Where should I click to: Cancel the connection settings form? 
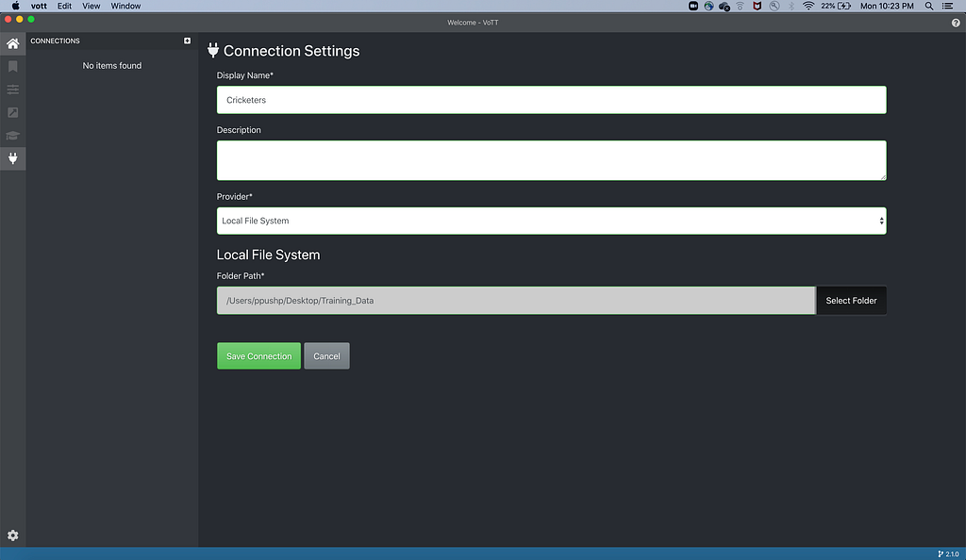(x=326, y=356)
